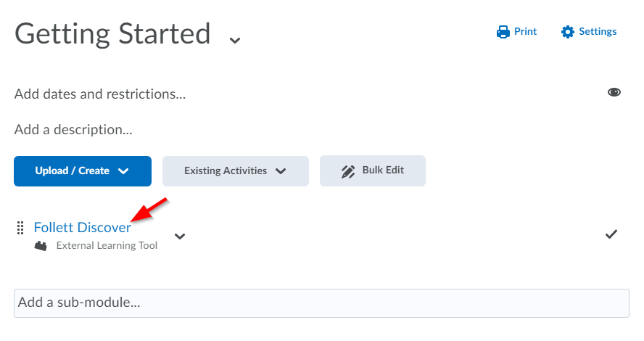Viewport: 644px width, 341px height.
Task: Click the Bulk Edit pencil icon
Action: coord(348,171)
